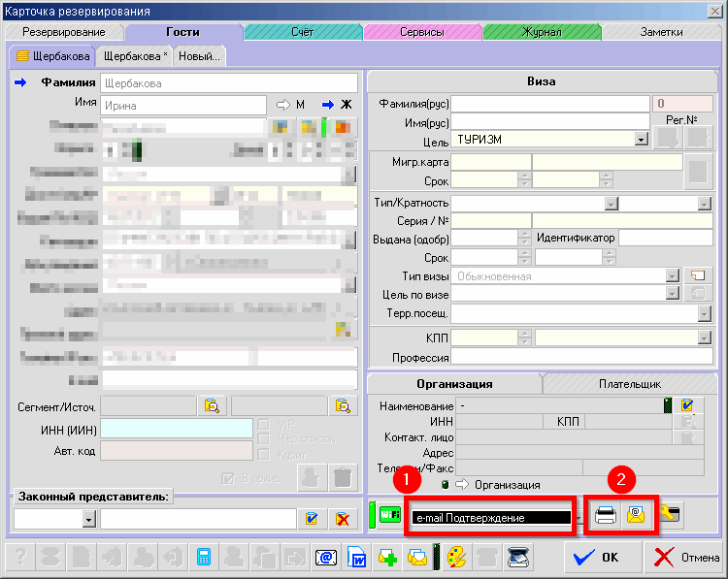The height and width of the screenshot is (579, 728).
Task: Click the key-card icon right of the envelope
Action: (669, 516)
